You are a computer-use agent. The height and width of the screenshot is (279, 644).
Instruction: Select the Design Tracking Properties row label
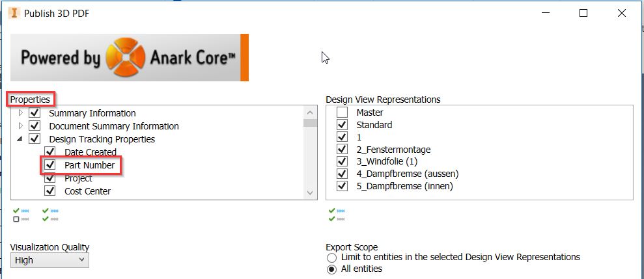coord(102,139)
